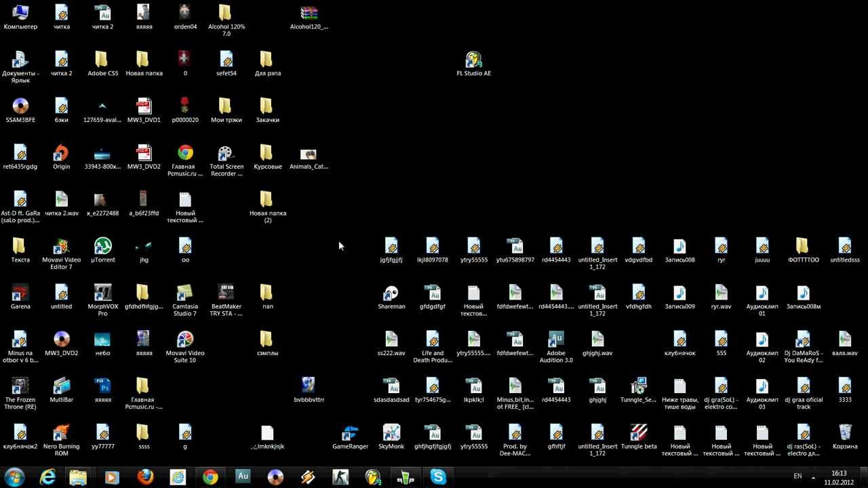The width and height of the screenshot is (868, 488).
Task: Launch Movavi Video Suite 10
Action: (185, 348)
